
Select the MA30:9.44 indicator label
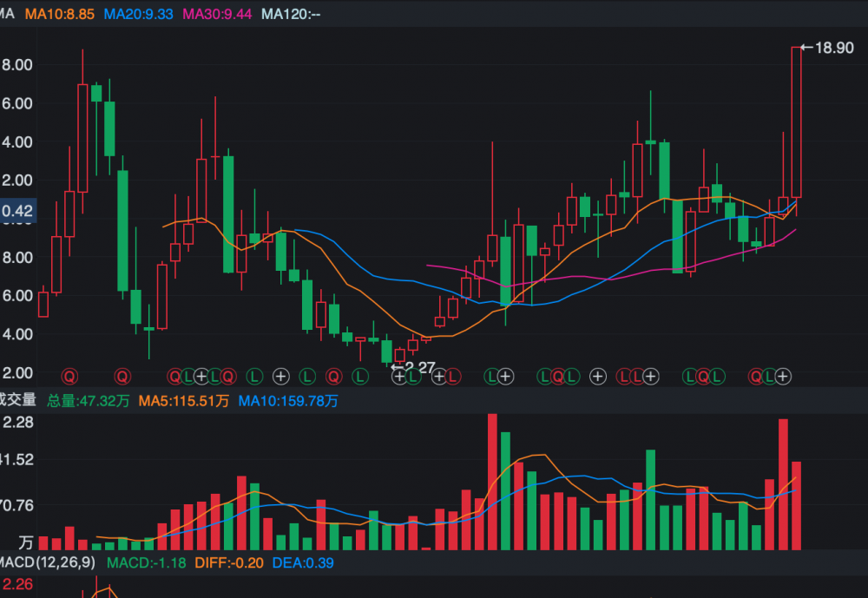[x=217, y=15]
